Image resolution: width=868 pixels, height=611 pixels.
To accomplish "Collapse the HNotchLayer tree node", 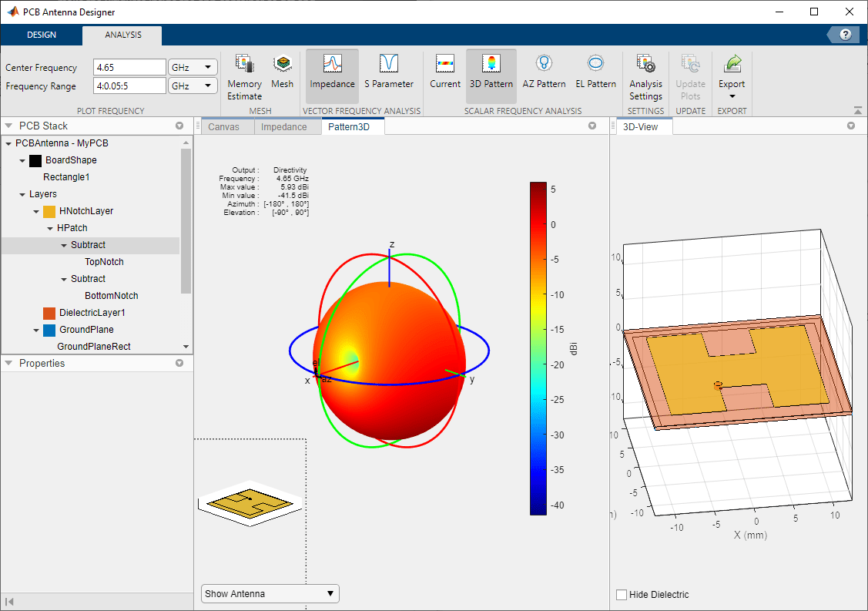I will click(x=36, y=211).
